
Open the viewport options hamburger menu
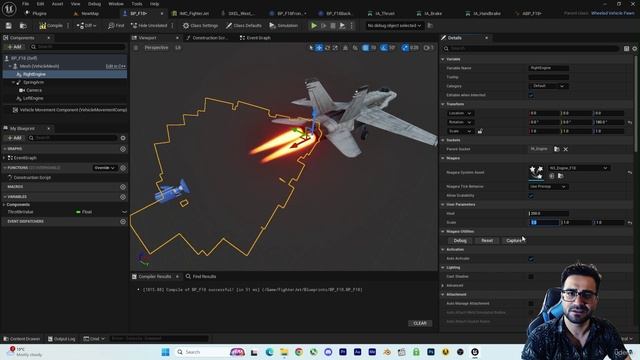click(x=136, y=48)
